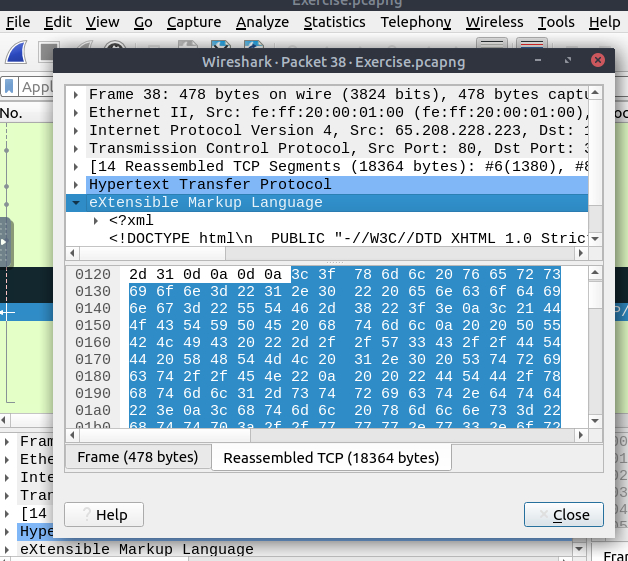Expand Hypertext Transfer Protocol in dialog
The image size is (628, 561).
76,185
